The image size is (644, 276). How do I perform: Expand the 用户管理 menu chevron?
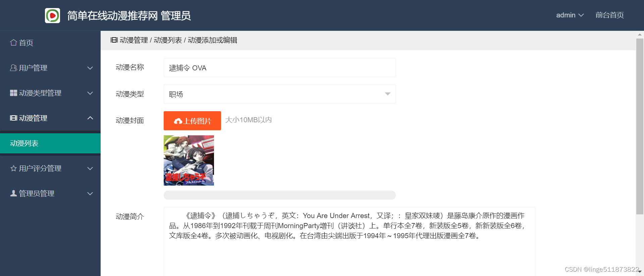pos(90,68)
